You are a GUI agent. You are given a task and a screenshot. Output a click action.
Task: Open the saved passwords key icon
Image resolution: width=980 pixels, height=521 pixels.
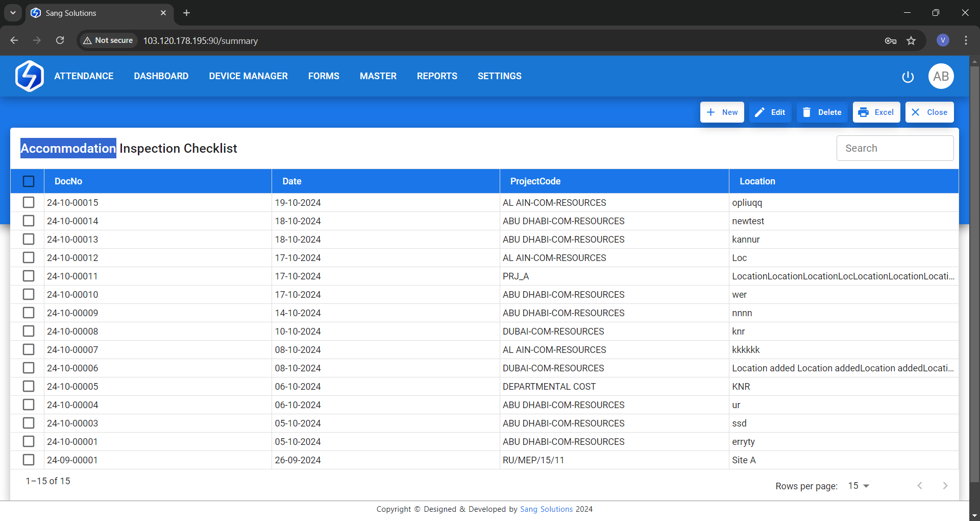(x=891, y=40)
